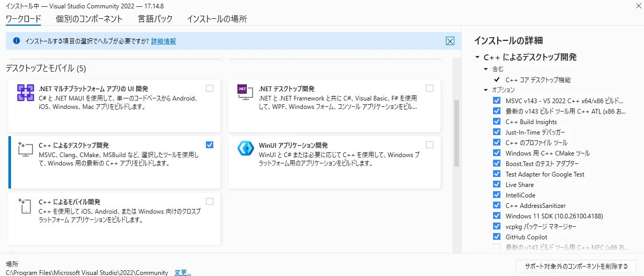This screenshot has width=644, height=276.
Task: Uncheck C++ のプロファイル ツール option
Action: click(497, 142)
